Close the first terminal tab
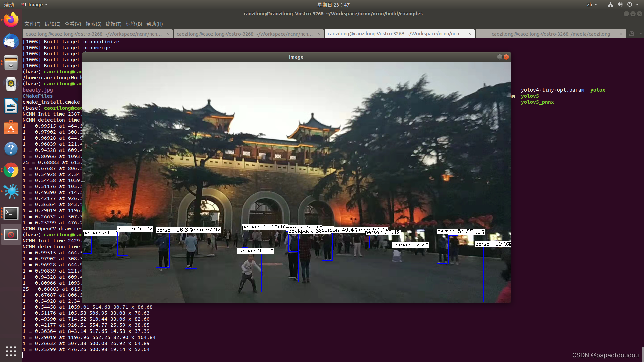This screenshot has height=362, width=644. pyautogui.click(x=168, y=34)
